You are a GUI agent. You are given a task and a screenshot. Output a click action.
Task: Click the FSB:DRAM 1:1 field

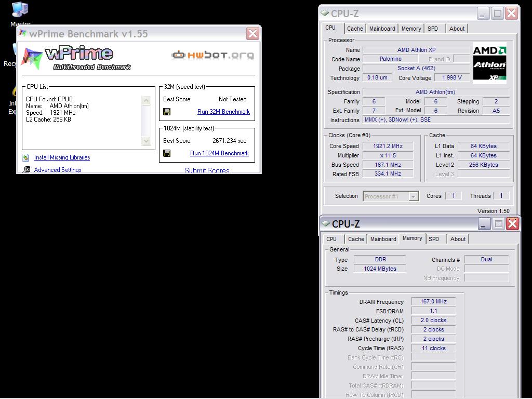tap(433, 311)
